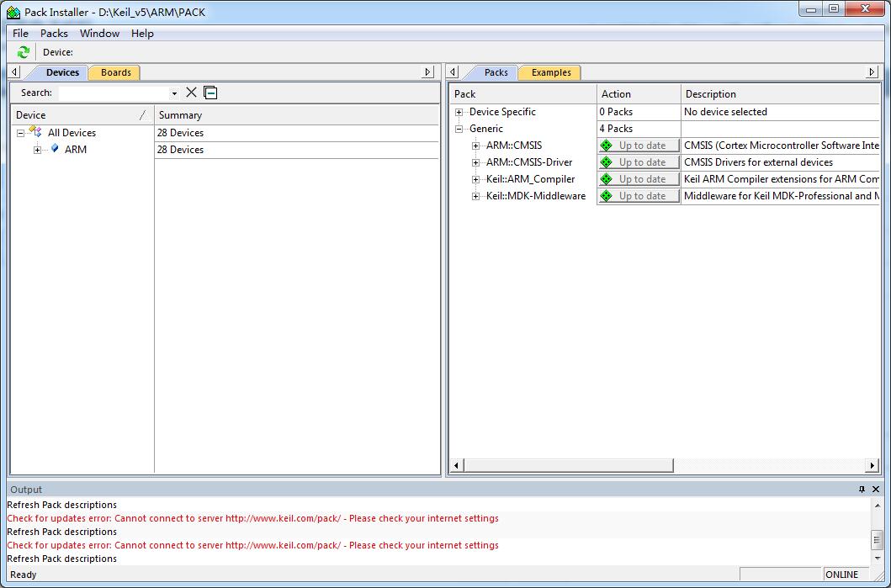Close the Output panel
Screen dimensions: 891x588
point(876,489)
